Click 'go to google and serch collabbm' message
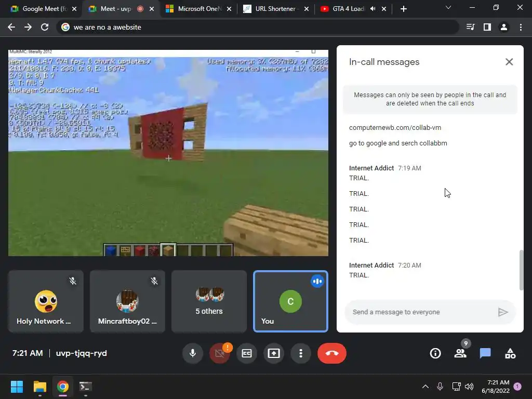The width and height of the screenshot is (532, 399). pyautogui.click(x=398, y=143)
